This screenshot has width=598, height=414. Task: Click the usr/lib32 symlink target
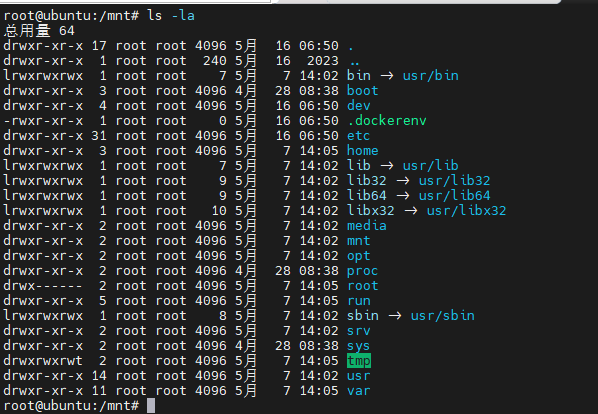454,180
